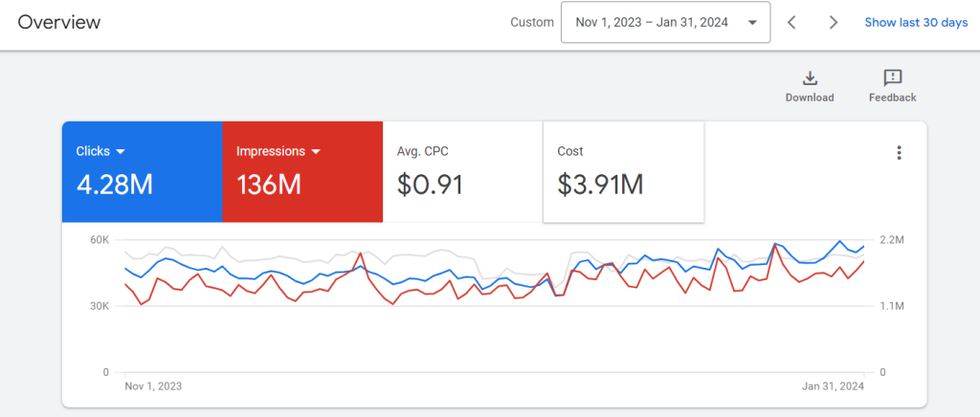The image size is (980, 417).
Task: Advance to next date period arrow
Action: click(x=833, y=23)
